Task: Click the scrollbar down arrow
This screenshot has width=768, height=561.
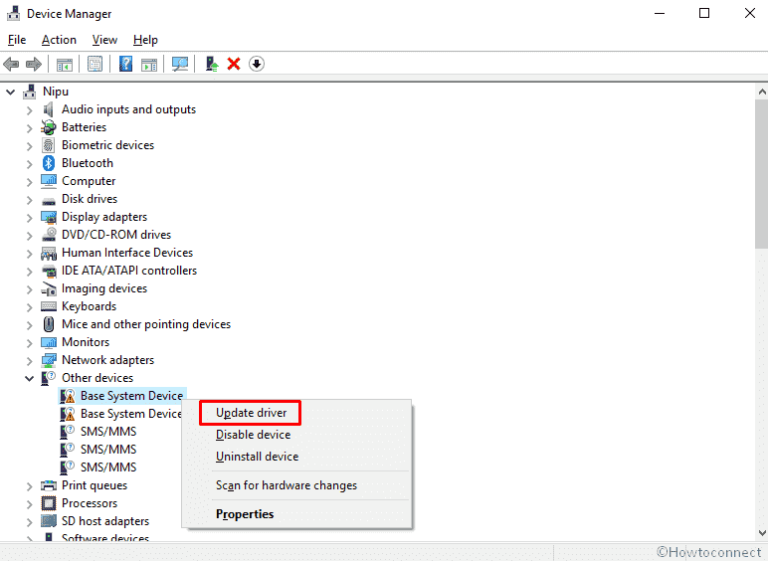Action: (762, 533)
